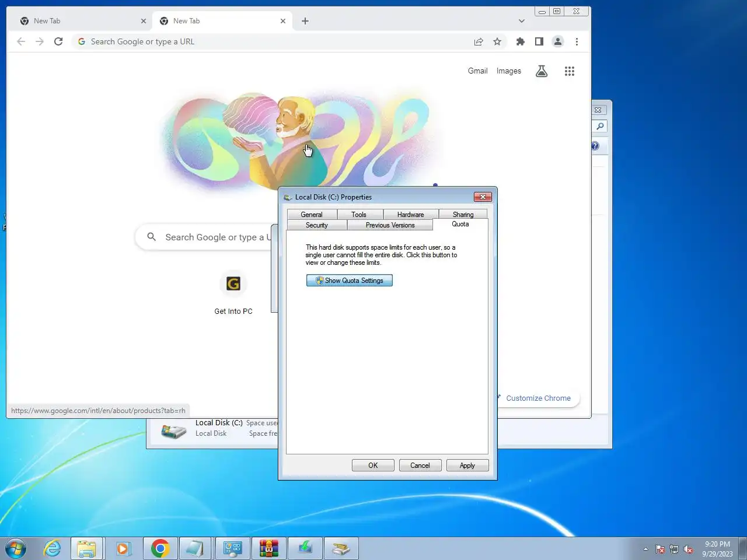
Task: Click Cancel in Local Disk Properties
Action: [x=420, y=466]
